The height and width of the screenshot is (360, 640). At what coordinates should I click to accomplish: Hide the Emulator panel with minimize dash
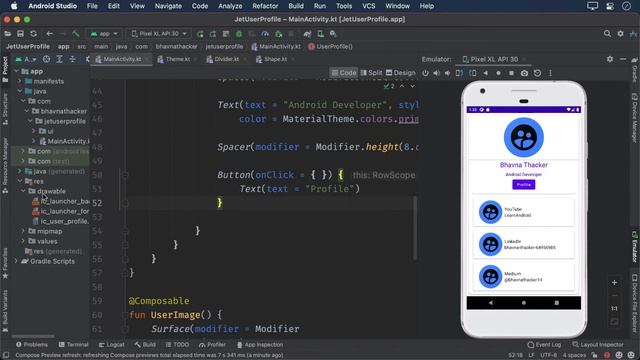click(x=623, y=59)
